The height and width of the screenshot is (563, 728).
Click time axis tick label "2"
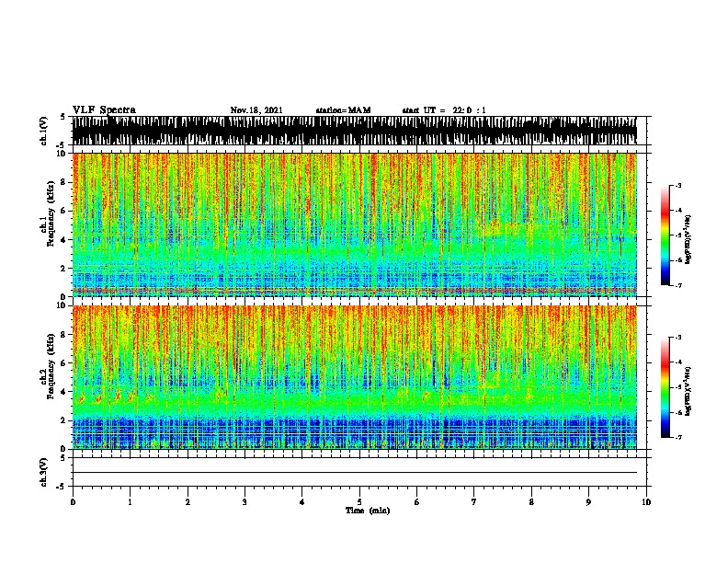pos(188,502)
